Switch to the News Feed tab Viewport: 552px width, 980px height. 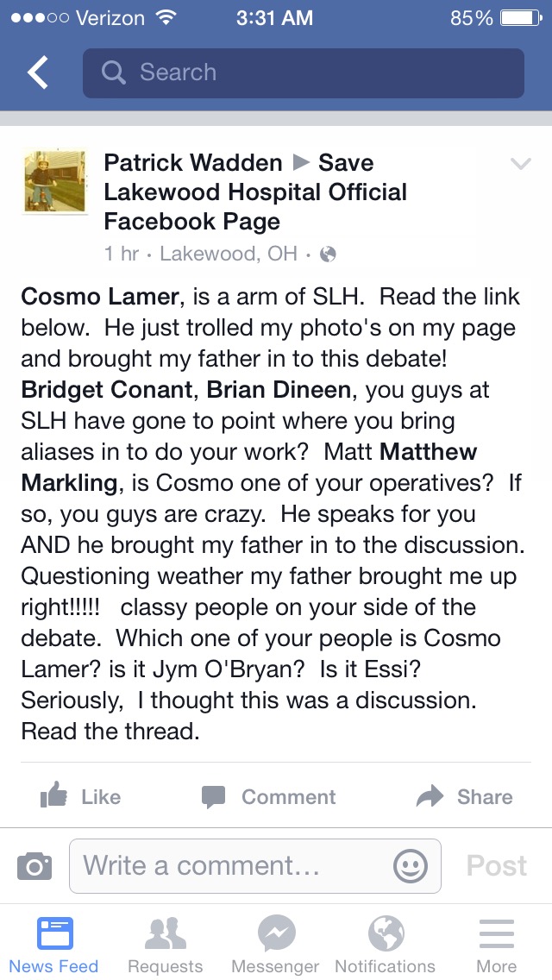pos(54,945)
